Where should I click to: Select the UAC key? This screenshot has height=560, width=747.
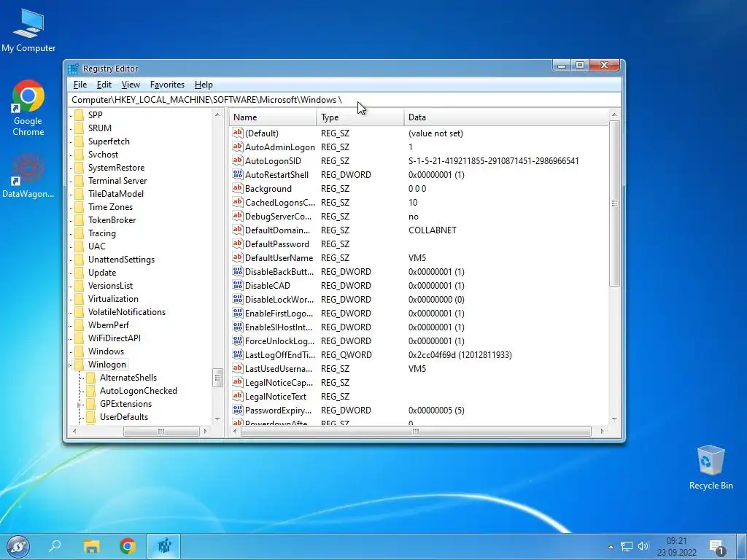coord(97,246)
